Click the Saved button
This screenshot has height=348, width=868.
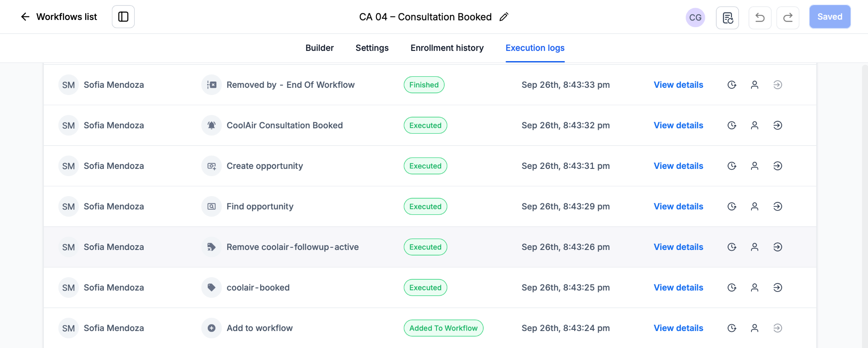click(x=830, y=17)
